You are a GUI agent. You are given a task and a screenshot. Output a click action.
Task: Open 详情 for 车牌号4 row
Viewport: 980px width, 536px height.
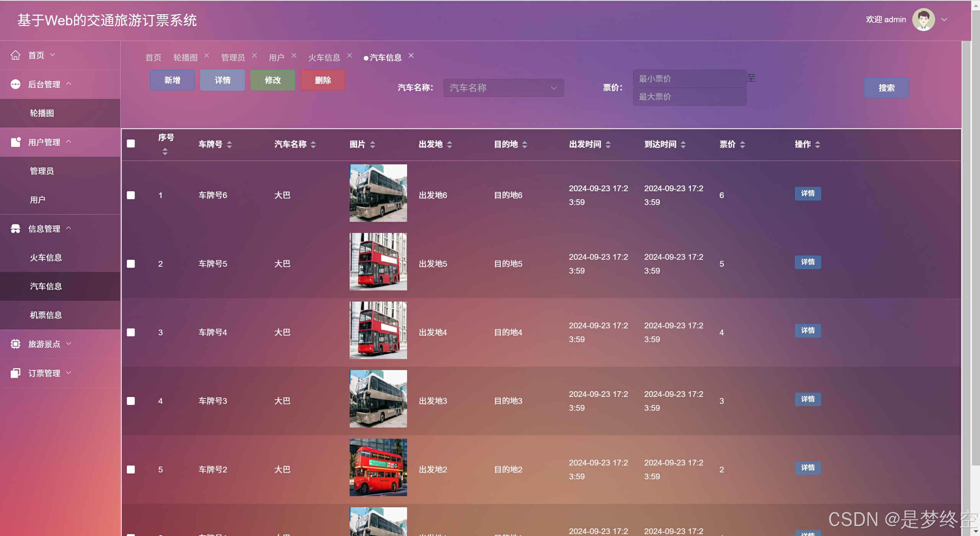[808, 331]
